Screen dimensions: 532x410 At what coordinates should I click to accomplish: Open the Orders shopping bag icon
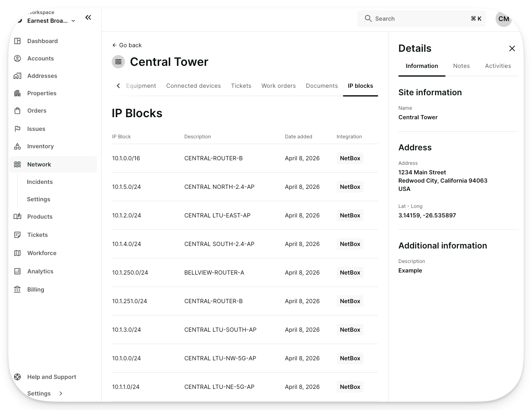tap(17, 111)
